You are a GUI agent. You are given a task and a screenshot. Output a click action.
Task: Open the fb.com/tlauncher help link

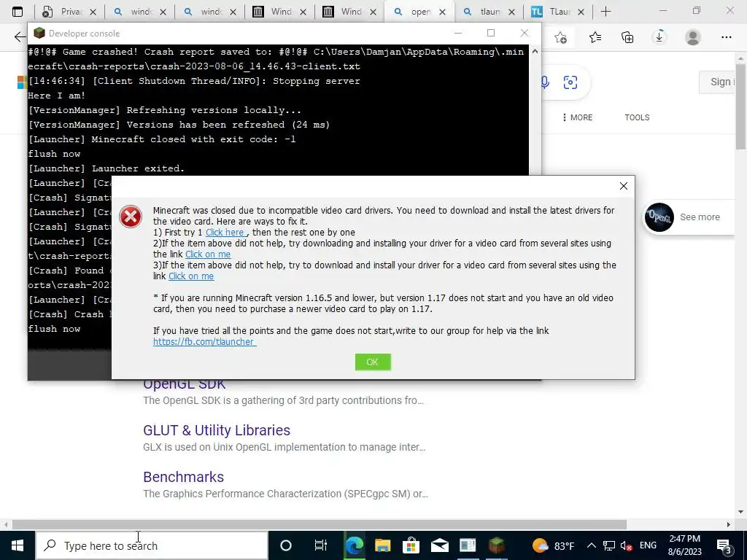click(x=204, y=341)
